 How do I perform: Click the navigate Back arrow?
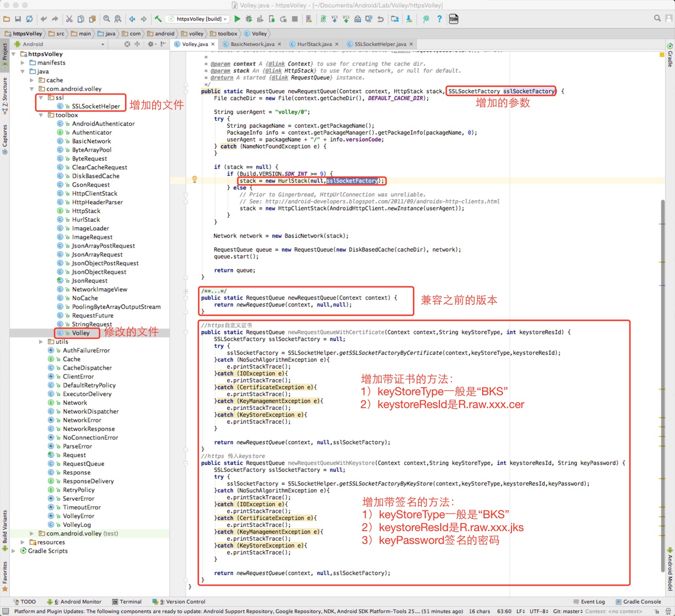[132, 19]
